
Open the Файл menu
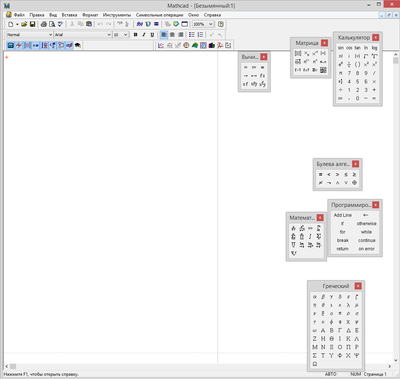tap(19, 15)
